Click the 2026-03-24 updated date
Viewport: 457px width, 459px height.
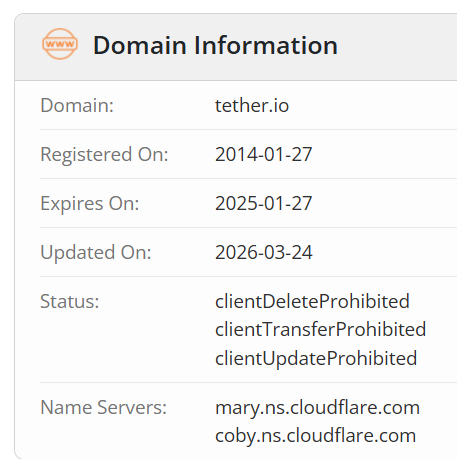(x=264, y=253)
